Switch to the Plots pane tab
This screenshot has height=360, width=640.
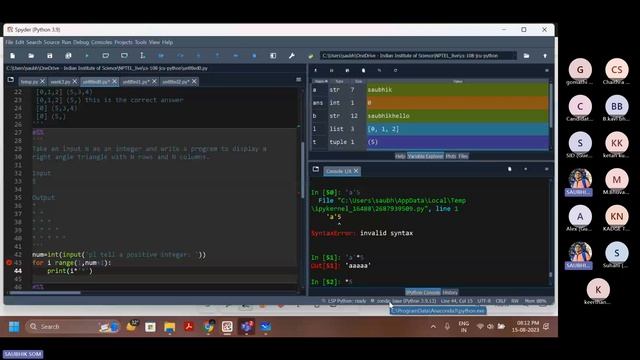[x=451, y=156]
